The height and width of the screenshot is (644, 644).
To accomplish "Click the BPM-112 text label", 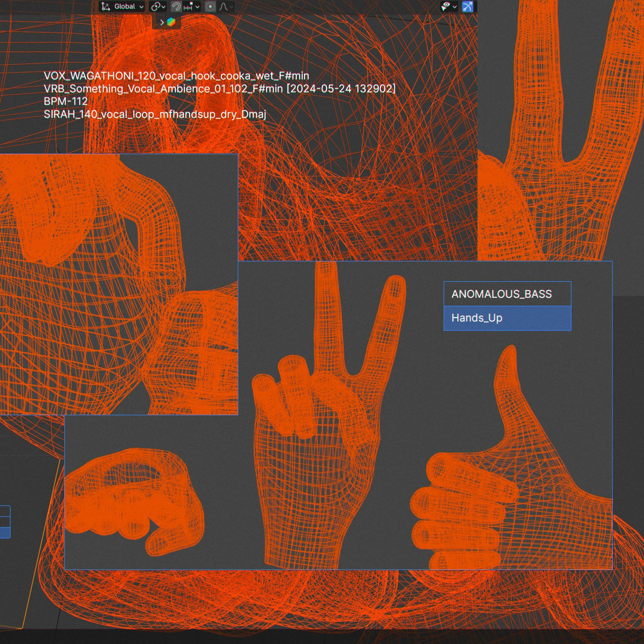I will [x=66, y=101].
